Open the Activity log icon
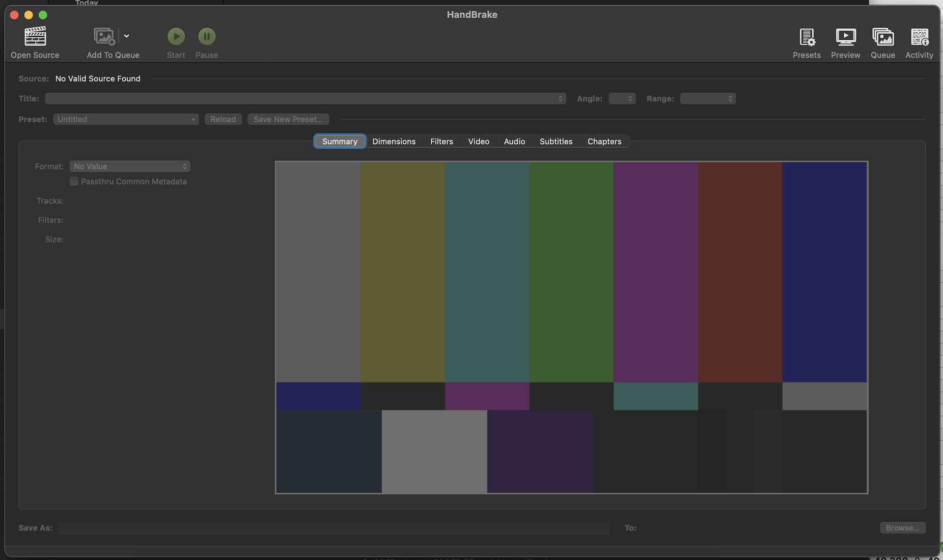The height and width of the screenshot is (560, 943). click(919, 37)
